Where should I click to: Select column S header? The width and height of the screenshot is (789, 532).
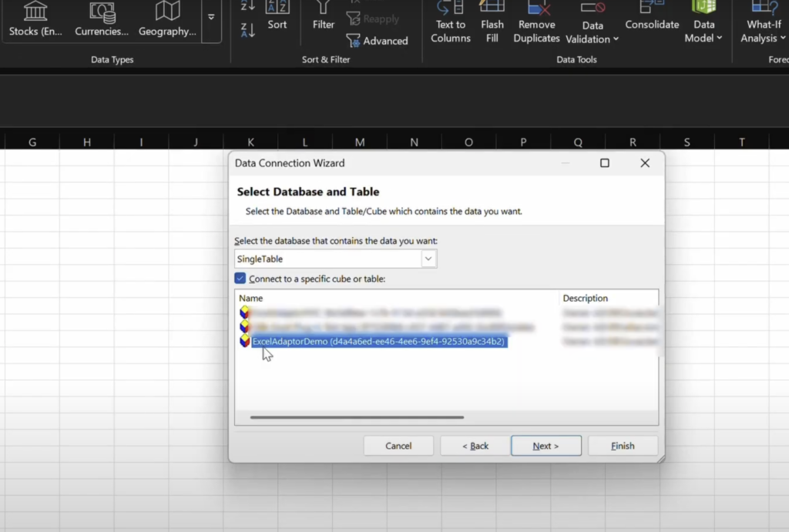(x=687, y=142)
